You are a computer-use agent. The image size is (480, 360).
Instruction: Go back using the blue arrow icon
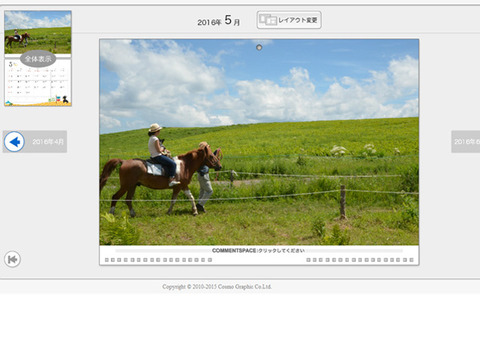[x=14, y=142]
